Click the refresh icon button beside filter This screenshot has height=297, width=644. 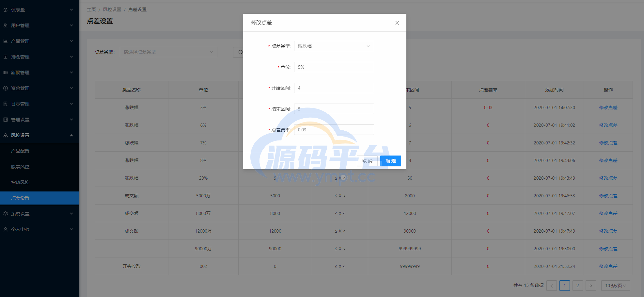240,52
